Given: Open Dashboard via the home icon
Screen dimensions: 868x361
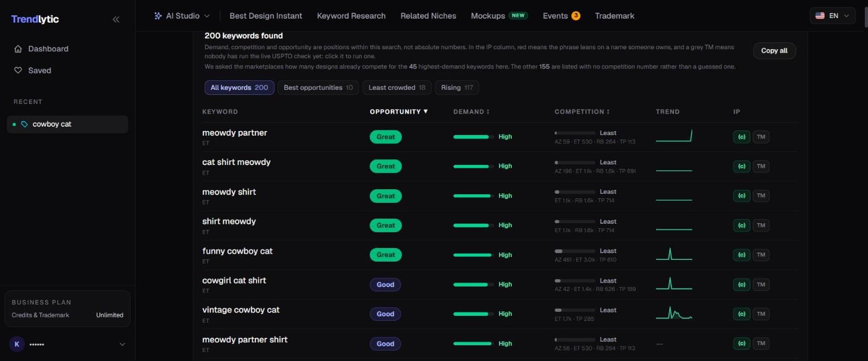Looking at the screenshot, I should [x=18, y=49].
